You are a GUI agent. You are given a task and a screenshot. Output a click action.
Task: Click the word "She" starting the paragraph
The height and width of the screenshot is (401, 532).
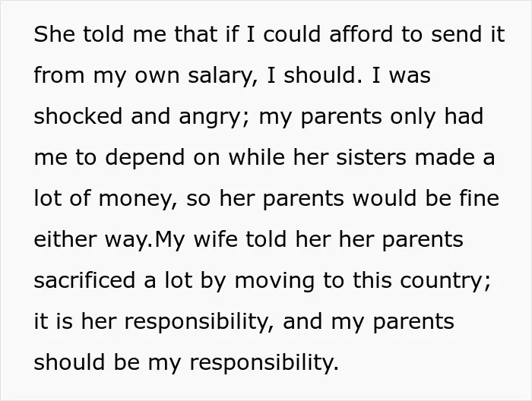coord(54,34)
